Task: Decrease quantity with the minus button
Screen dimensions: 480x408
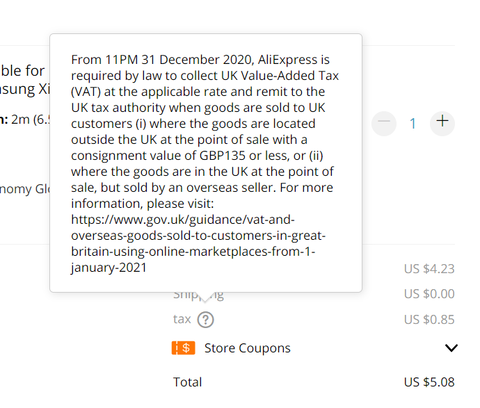Action: (384, 123)
